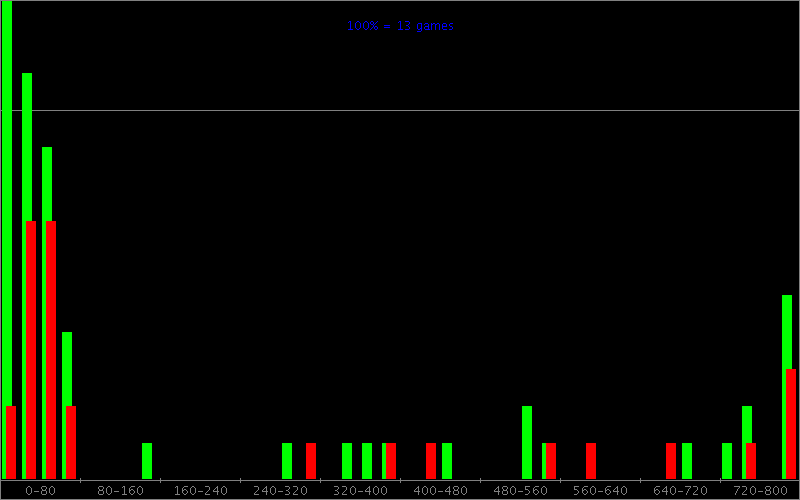800x500 pixels.
Task: Select the red bar in 400-480 range
Action: point(431,461)
